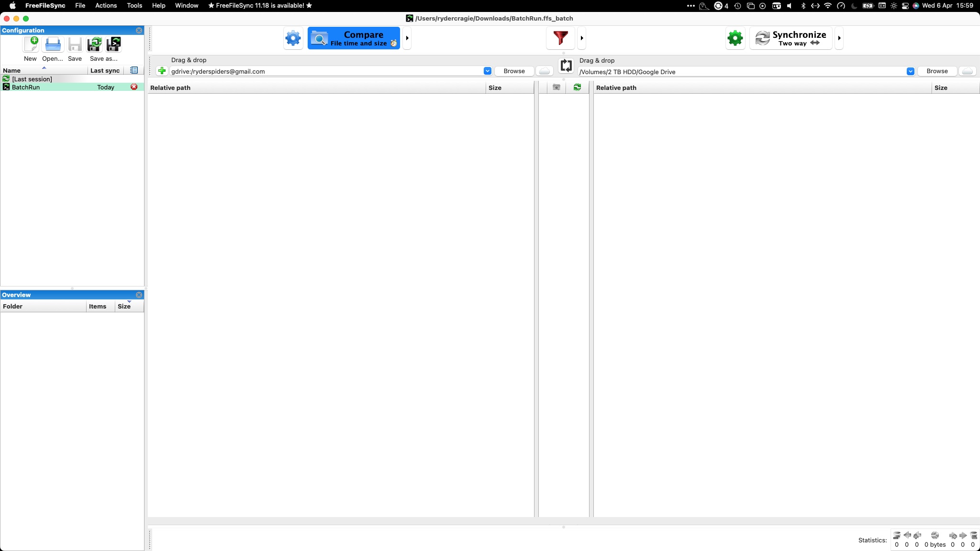Open the Help menu

158,6
